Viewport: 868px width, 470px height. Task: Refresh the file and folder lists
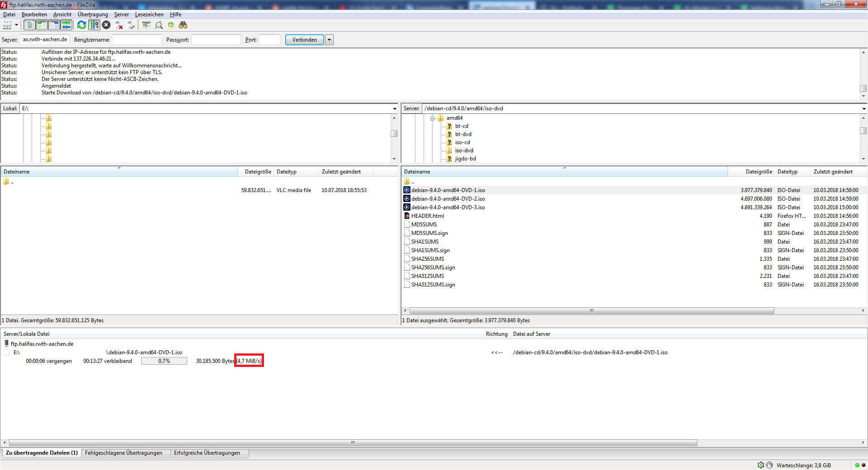[82, 25]
